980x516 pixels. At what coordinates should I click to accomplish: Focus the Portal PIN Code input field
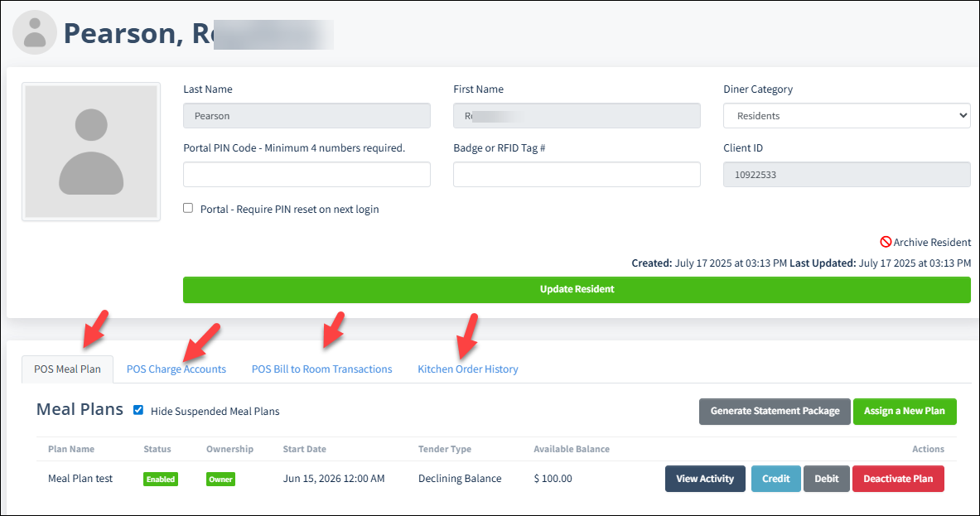point(307,174)
